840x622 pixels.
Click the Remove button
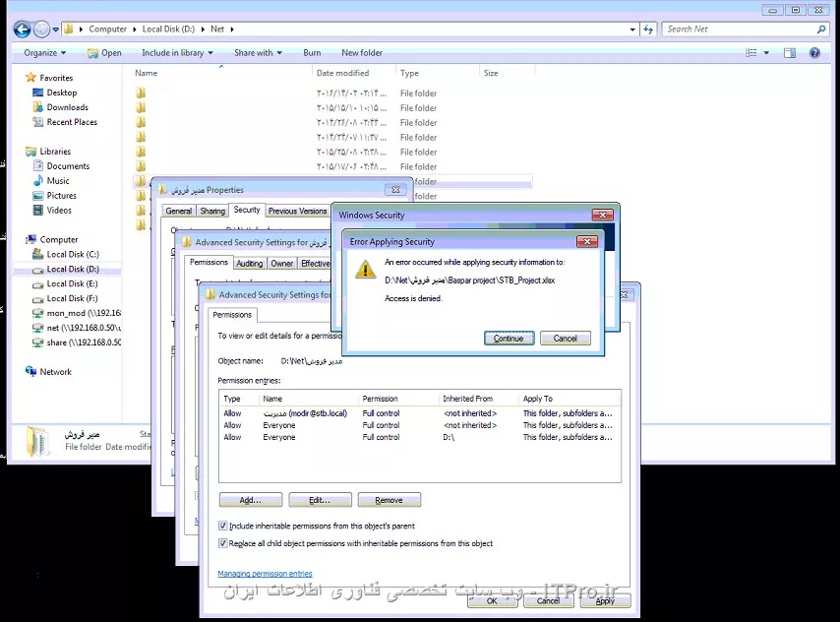(x=389, y=500)
